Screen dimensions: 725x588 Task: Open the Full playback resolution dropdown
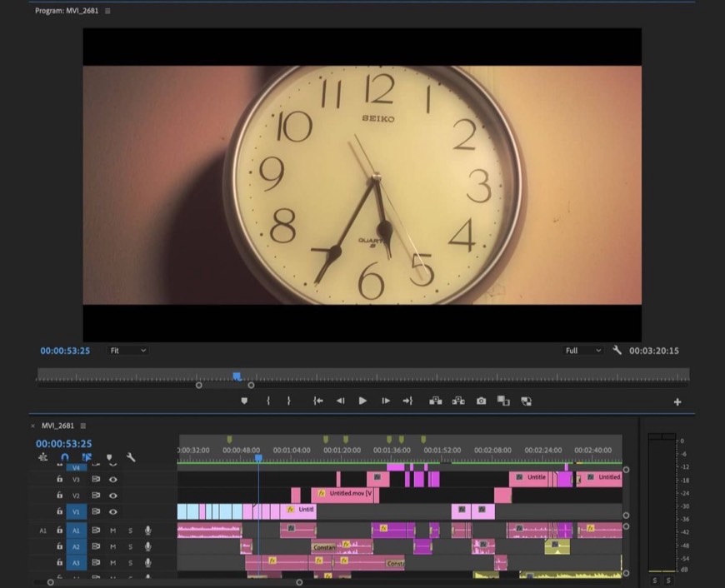[x=583, y=351]
